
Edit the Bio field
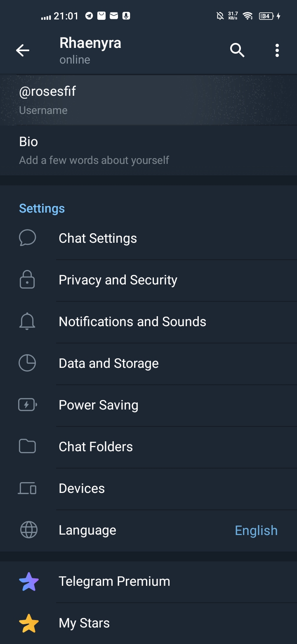pos(94,150)
